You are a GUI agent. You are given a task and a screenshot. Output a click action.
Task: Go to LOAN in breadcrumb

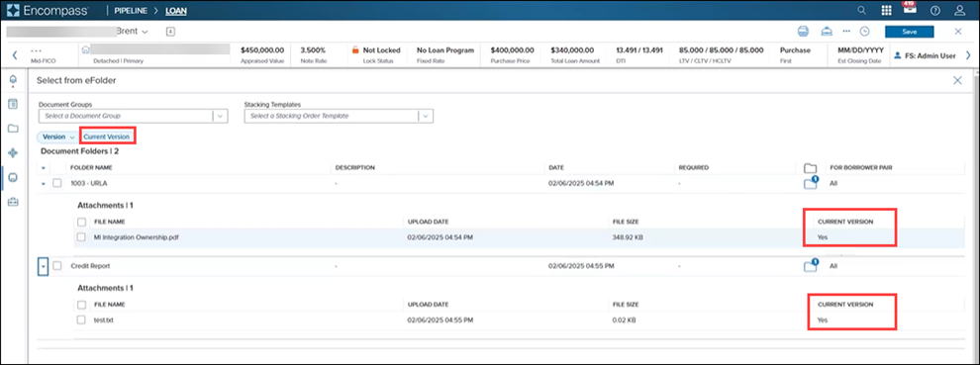pyautogui.click(x=175, y=11)
